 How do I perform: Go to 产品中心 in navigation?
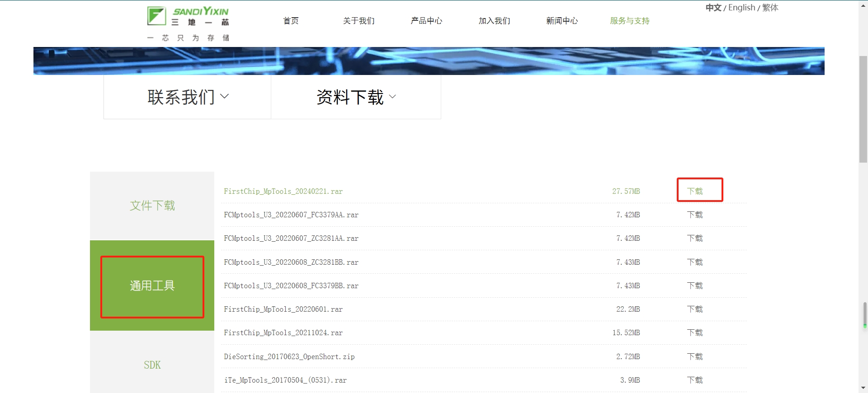tap(426, 21)
